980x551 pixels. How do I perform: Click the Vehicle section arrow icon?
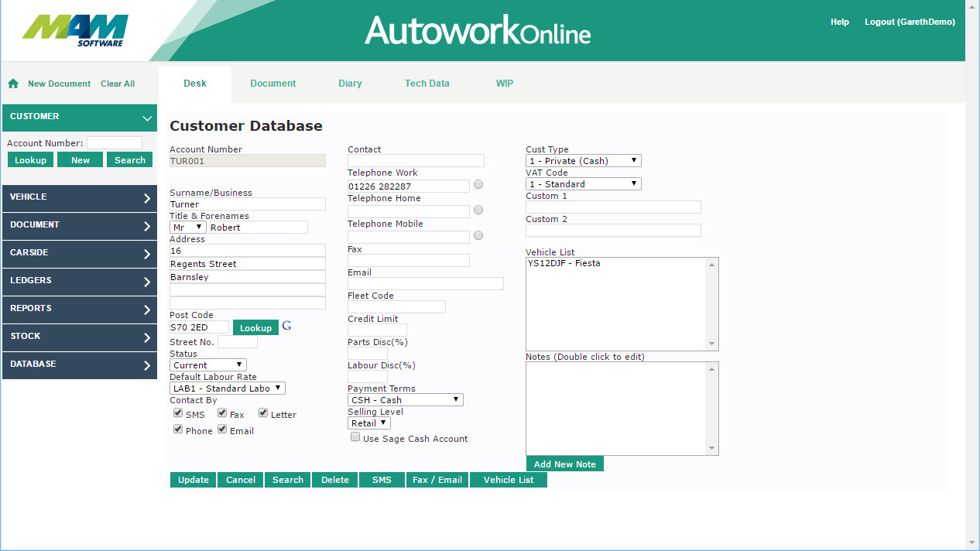[147, 198]
